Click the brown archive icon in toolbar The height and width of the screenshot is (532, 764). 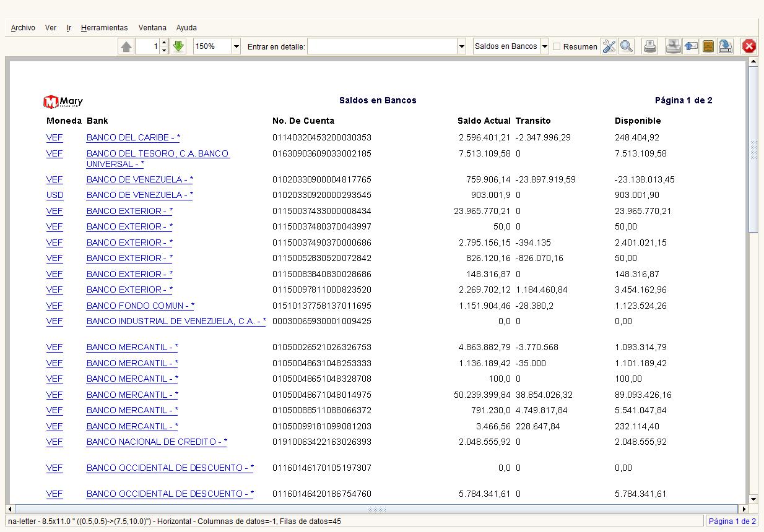708,46
